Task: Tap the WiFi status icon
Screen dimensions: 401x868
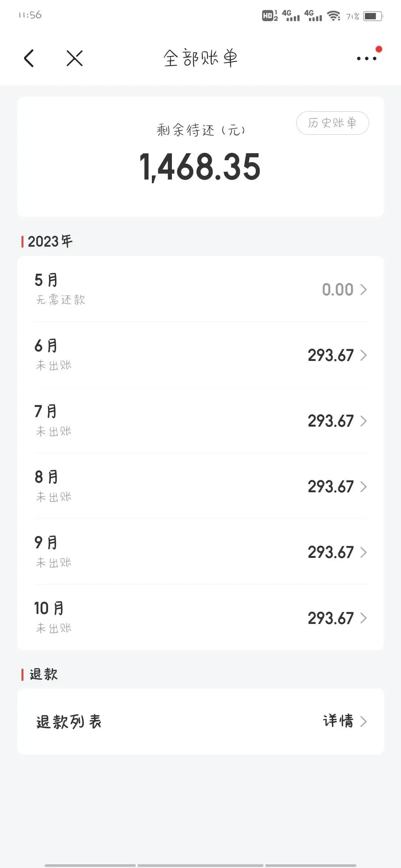Action: click(x=333, y=16)
